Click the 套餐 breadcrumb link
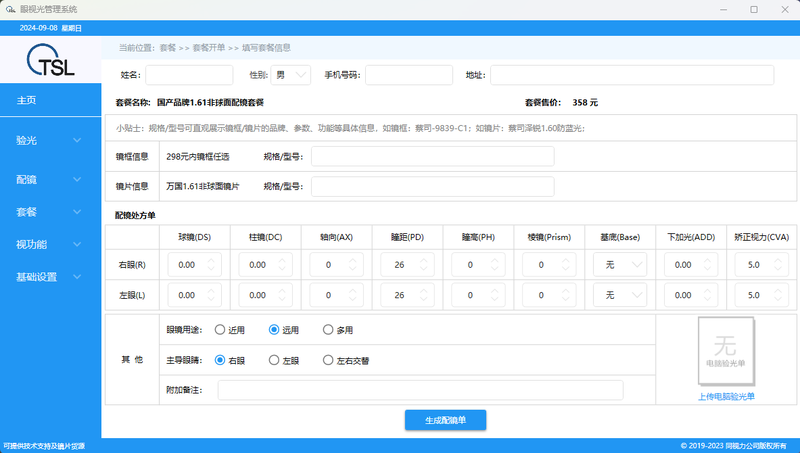This screenshot has width=800, height=453. [x=167, y=48]
